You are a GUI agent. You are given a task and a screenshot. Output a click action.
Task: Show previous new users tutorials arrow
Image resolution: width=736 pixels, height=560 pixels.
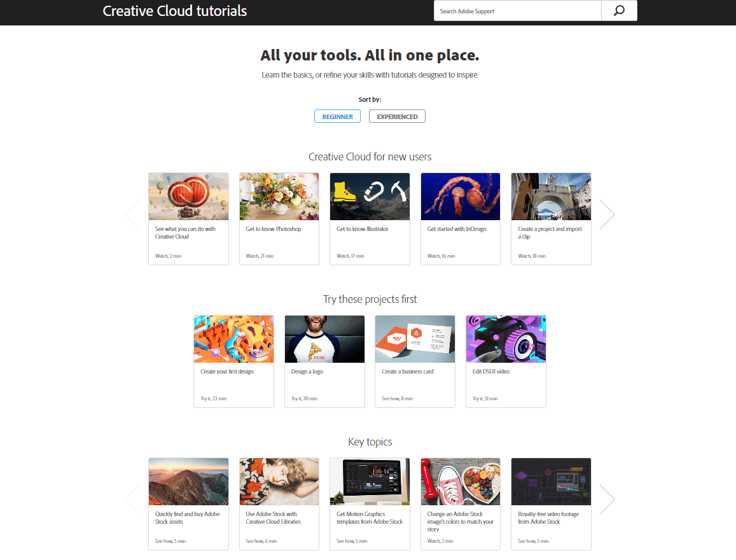132,214
